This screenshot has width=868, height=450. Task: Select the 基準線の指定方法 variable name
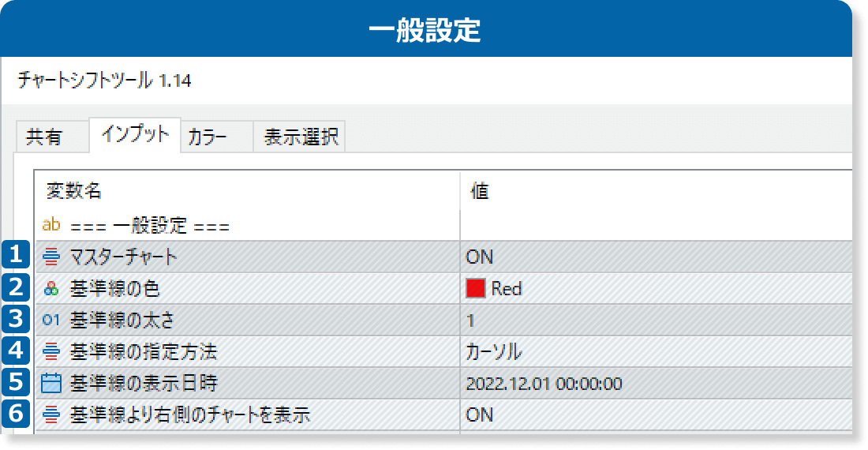(x=144, y=351)
